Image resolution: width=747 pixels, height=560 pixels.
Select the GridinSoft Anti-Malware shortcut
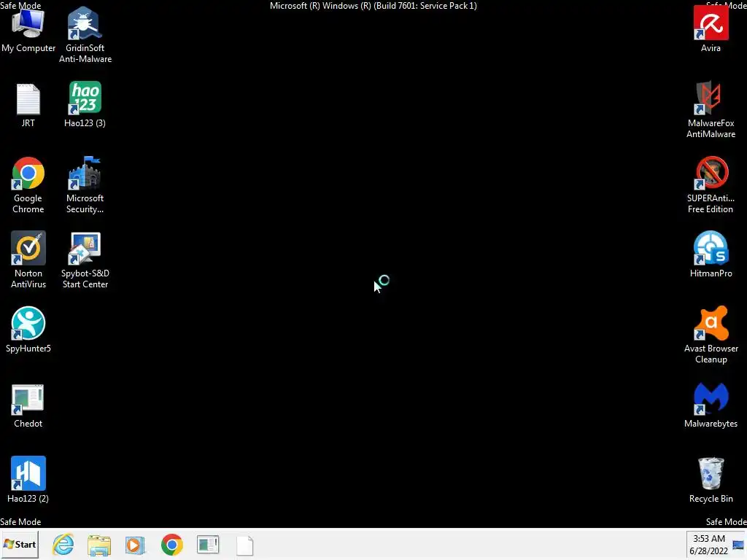pos(85,35)
